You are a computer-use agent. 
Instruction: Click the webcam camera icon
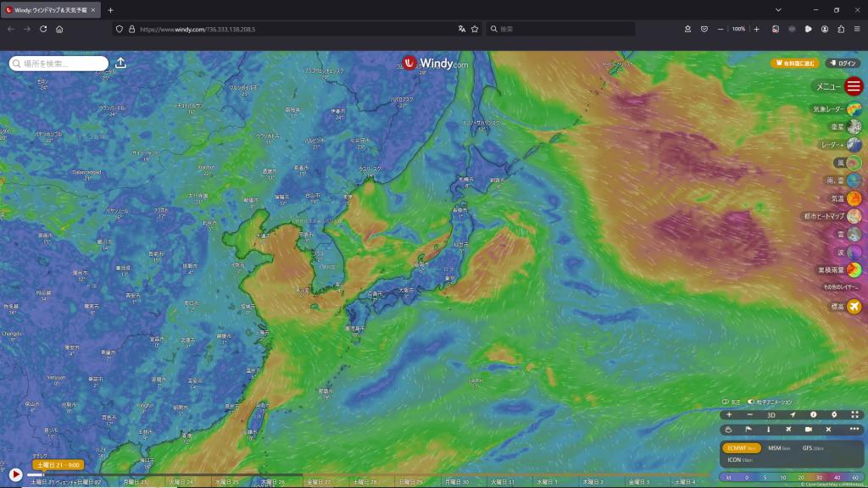point(808,430)
